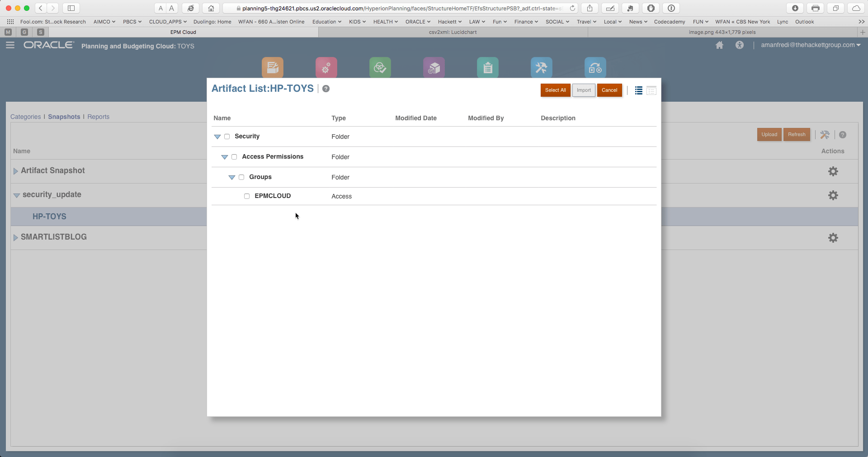This screenshot has width=868, height=457.
Task: Open help for the Artifact List dialog
Action: [326, 89]
